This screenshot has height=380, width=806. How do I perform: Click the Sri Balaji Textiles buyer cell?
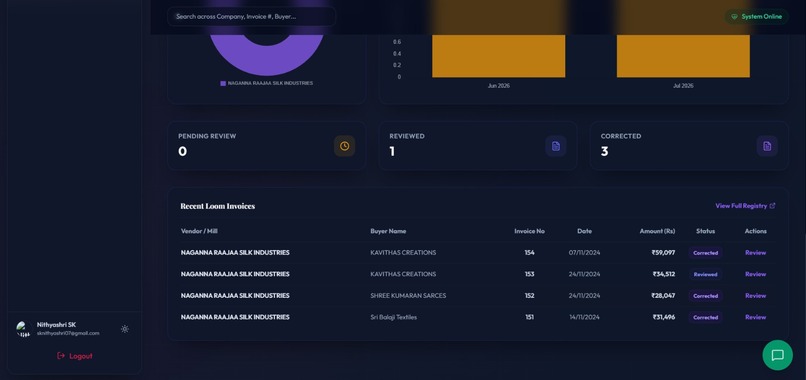(x=393, y=317)
